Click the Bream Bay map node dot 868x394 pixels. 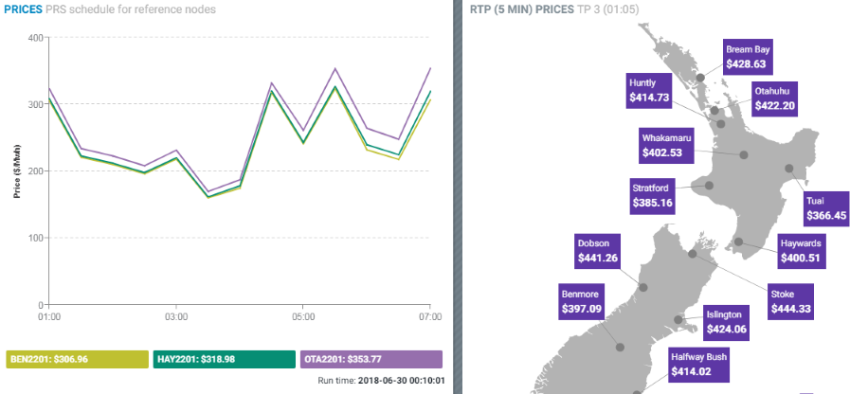[x=700, y=79]
